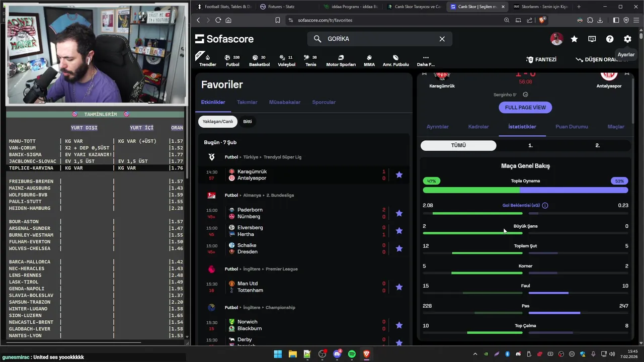Open File Explorer from taskbar

pos(292,354)
